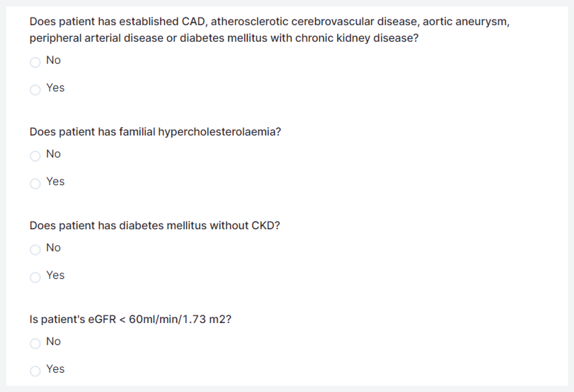Click the familial hypercholesterolaemia question text
The image size is (574, 392).
point(155,132)
